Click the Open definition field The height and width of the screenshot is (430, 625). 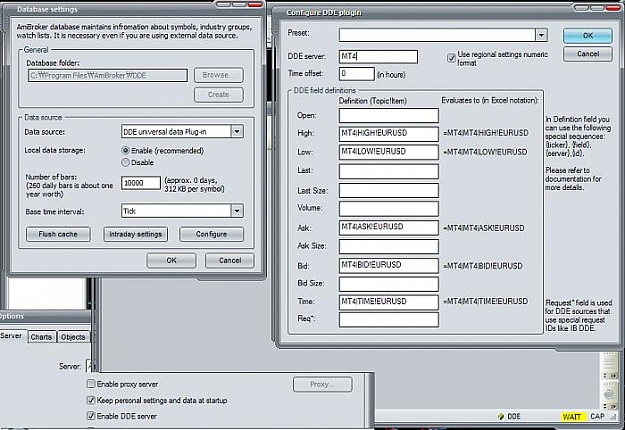tap(389, 116)
